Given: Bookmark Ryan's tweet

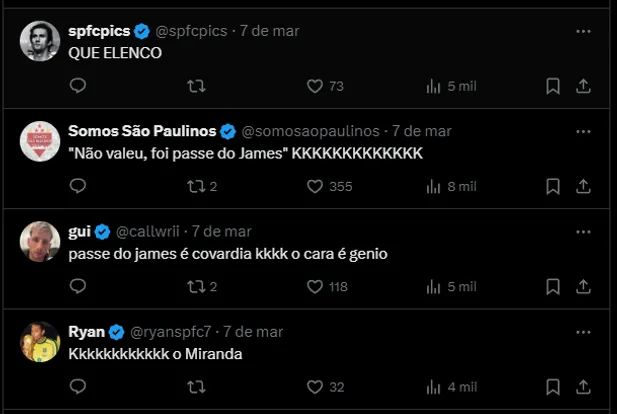Looking at the screenshot, I should coord(552,387).
